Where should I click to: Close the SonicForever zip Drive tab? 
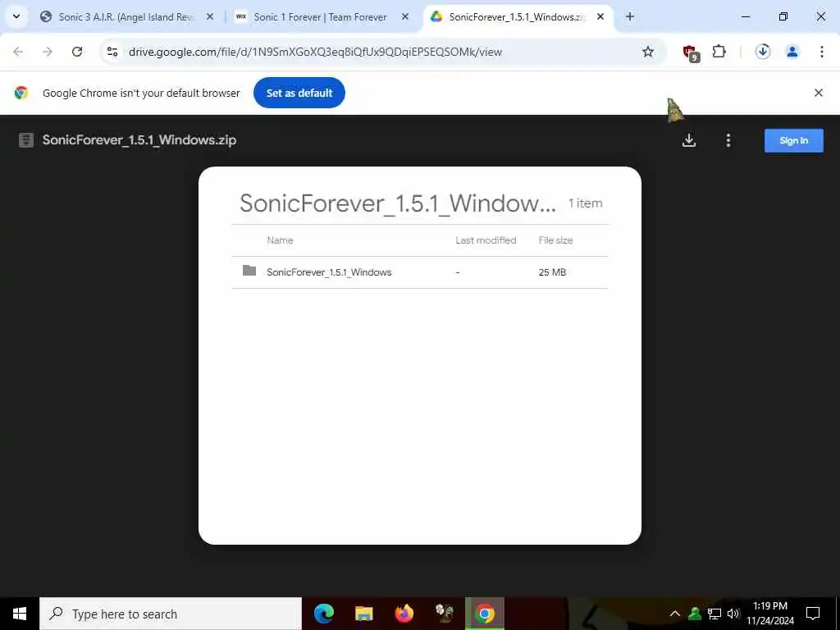(600, 16)
